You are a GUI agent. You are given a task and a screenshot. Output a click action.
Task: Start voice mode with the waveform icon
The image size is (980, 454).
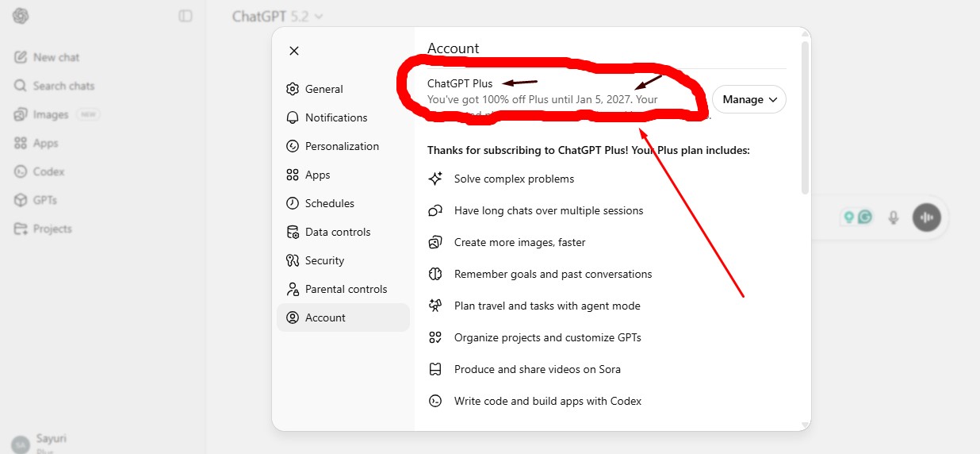(926, 217)
